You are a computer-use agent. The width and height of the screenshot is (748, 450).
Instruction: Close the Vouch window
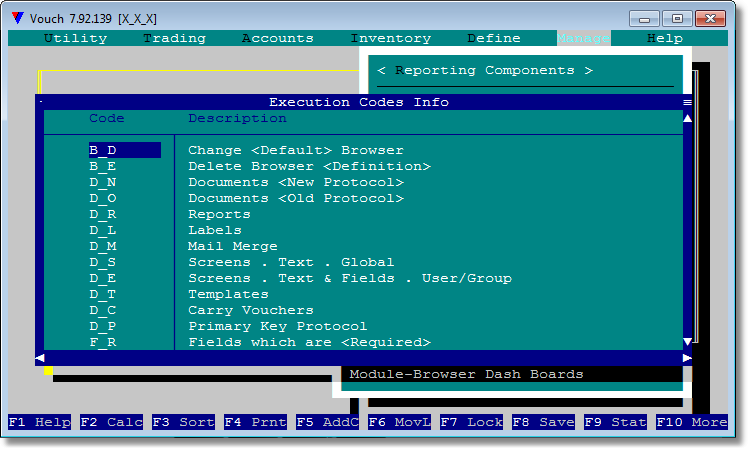[x=710, y=19]
